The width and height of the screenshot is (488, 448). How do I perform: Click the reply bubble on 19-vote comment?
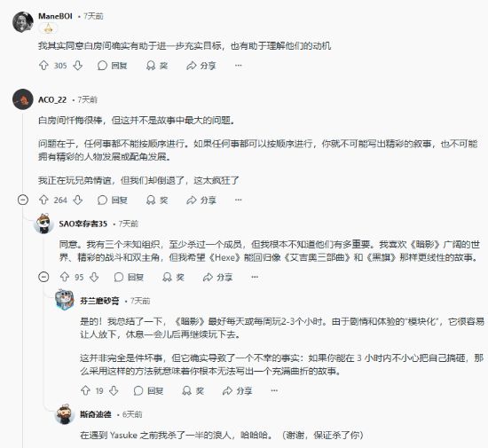138,390
